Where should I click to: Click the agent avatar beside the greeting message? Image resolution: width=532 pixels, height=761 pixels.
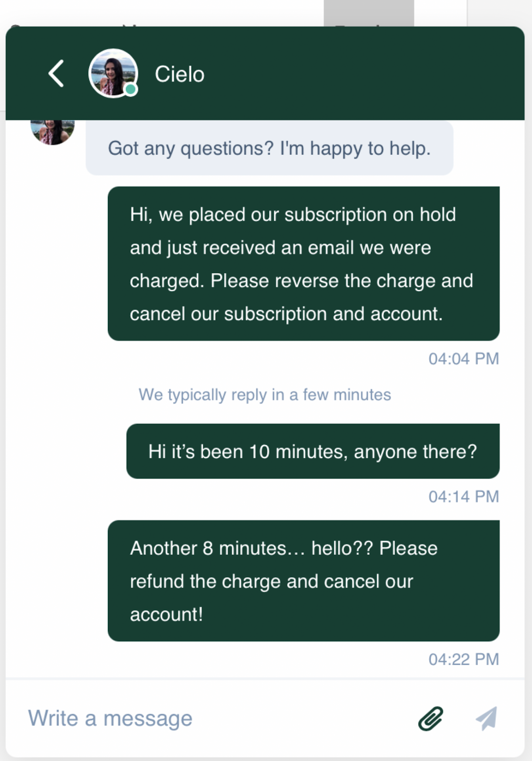52,132
